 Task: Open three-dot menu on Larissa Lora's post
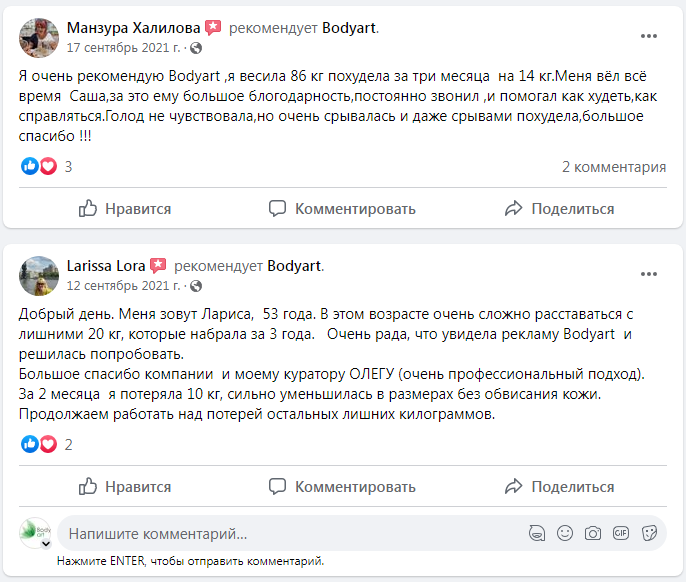(x=649, y=272)
